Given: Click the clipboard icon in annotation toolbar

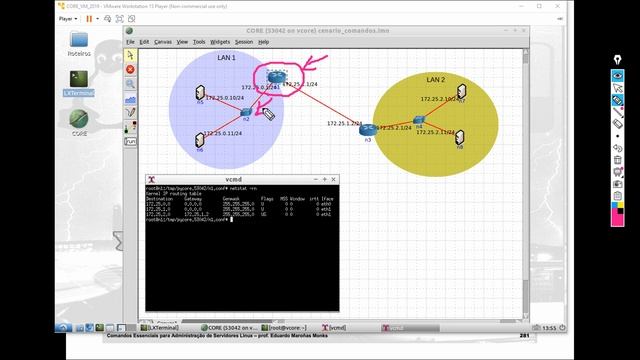Looking at the screenshot, I should [618, 196].
